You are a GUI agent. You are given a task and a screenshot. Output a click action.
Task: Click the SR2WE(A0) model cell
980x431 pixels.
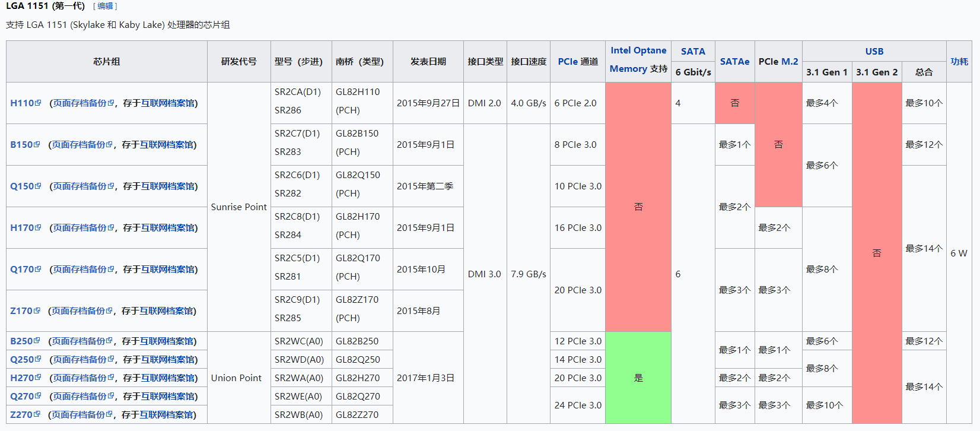pyautogui.click(x=301, y=397)
